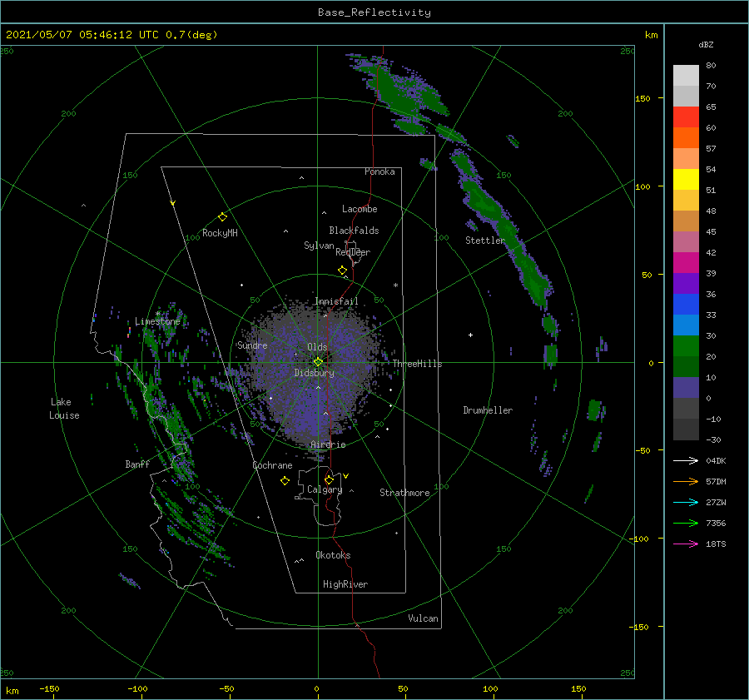Click the Calgary city label

click(x=325, y=489)
